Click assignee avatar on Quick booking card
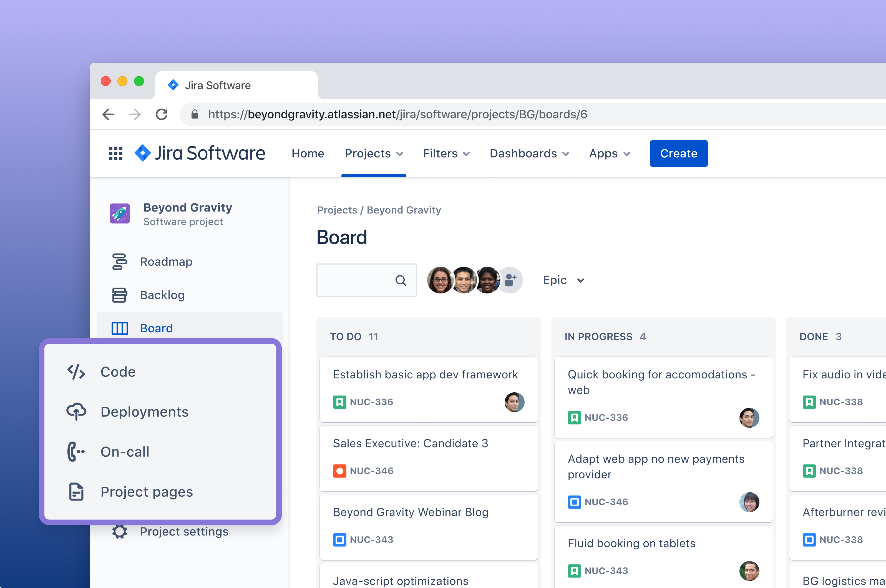This screenshot has width=886, height=588. (749, 417)
